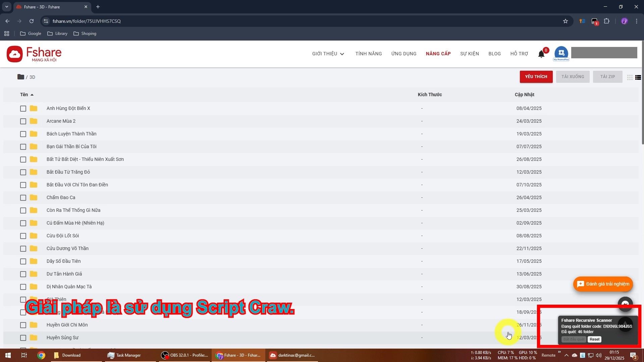Open the root folder breadcrumb icon
Viewport: 644px width, 362px height.
tap(20, 77)
